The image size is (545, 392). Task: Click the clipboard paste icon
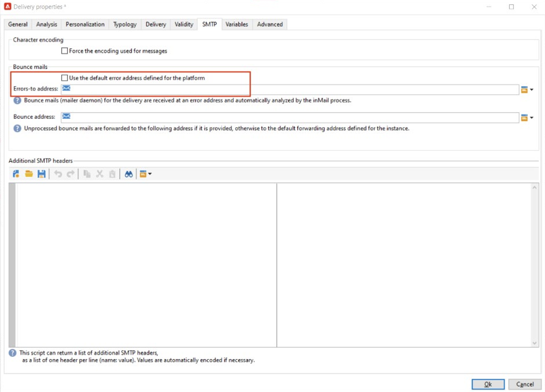(x=112, y=174)
